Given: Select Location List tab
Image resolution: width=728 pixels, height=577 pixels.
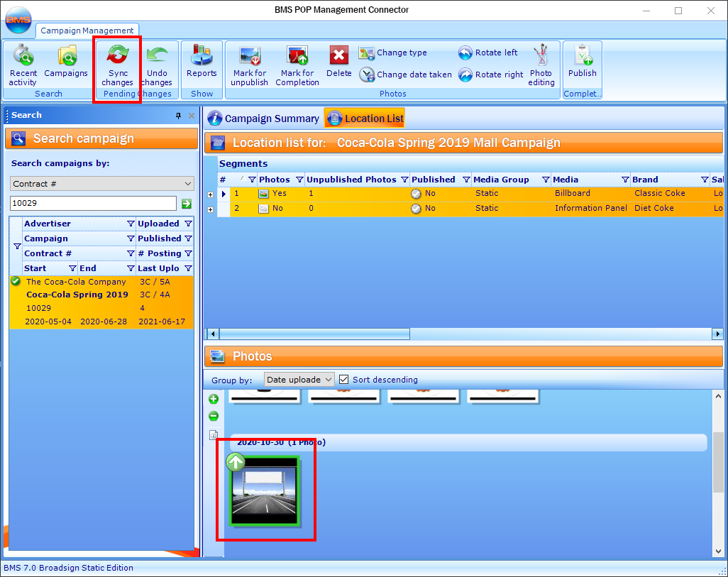Looking at the screenshot, I should coord(365,119).
